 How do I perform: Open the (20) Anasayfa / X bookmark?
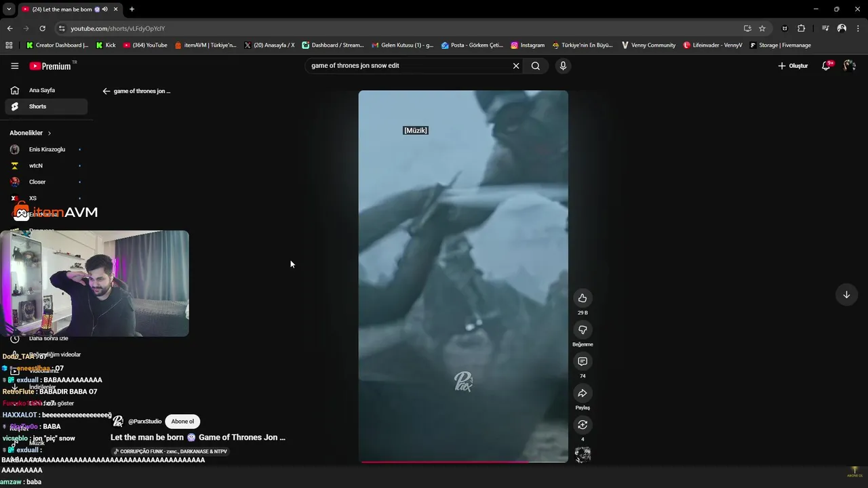coord(269,45)
